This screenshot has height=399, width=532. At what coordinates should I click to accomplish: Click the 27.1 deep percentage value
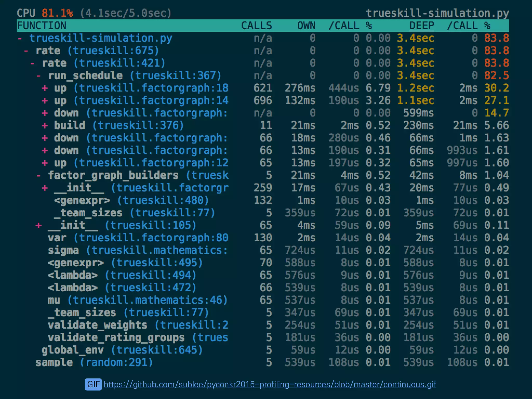pyautogui.click(x=497, y=101)
